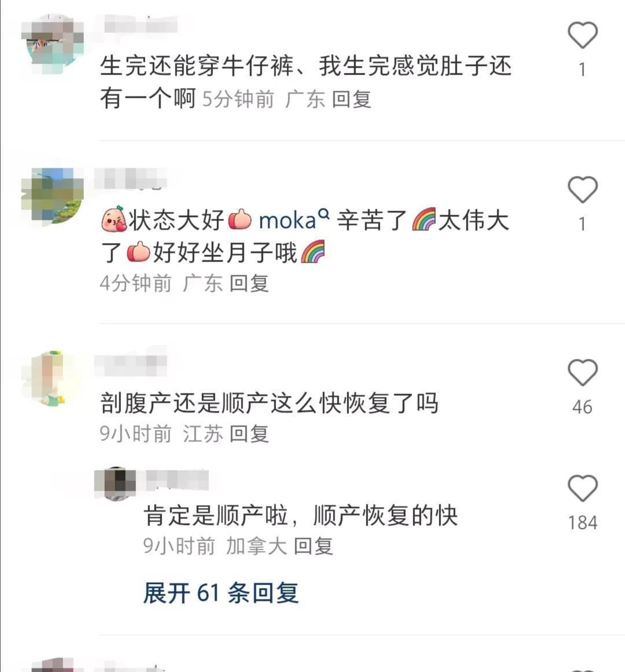
Task: Open the Canada replier's username
Action: [x=177, y=480]
